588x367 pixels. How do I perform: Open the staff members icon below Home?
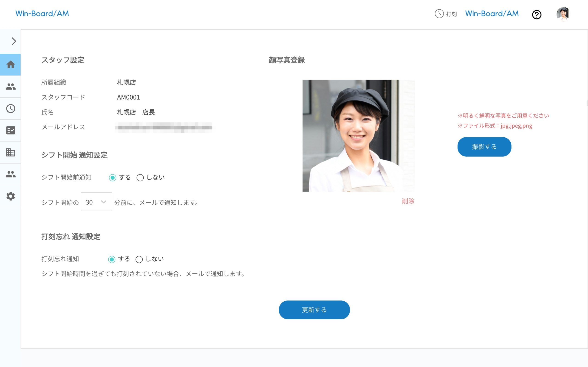click(10, 86)
